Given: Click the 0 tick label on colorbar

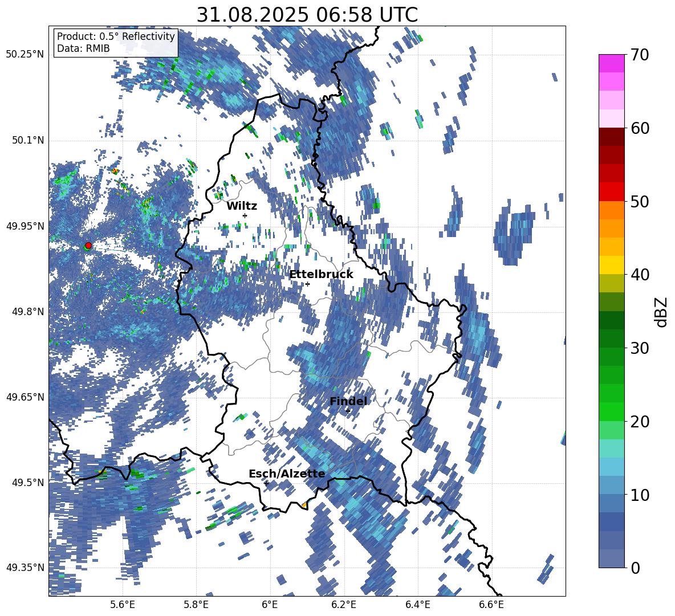Looking at the screenshot, I should [635, 568].
